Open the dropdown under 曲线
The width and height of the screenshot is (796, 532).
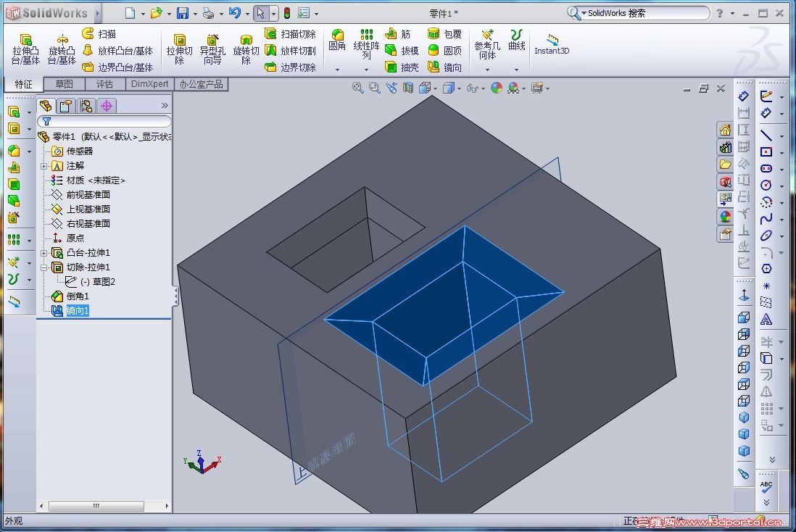(x=517, y=69)
